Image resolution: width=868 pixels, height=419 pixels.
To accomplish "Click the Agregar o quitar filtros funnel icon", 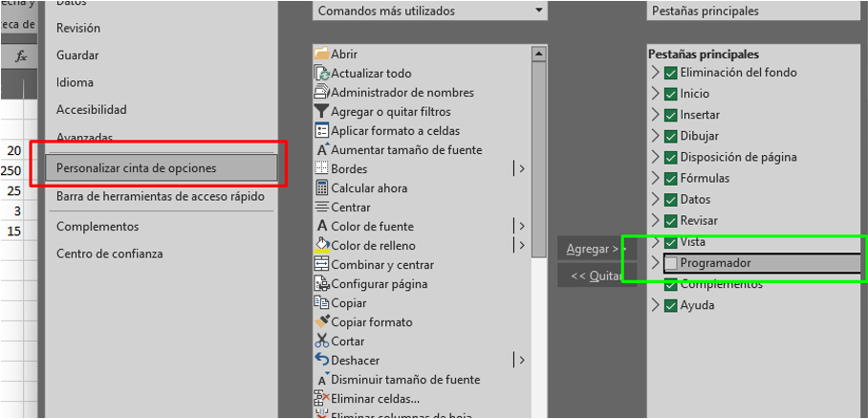I will 322,112.
